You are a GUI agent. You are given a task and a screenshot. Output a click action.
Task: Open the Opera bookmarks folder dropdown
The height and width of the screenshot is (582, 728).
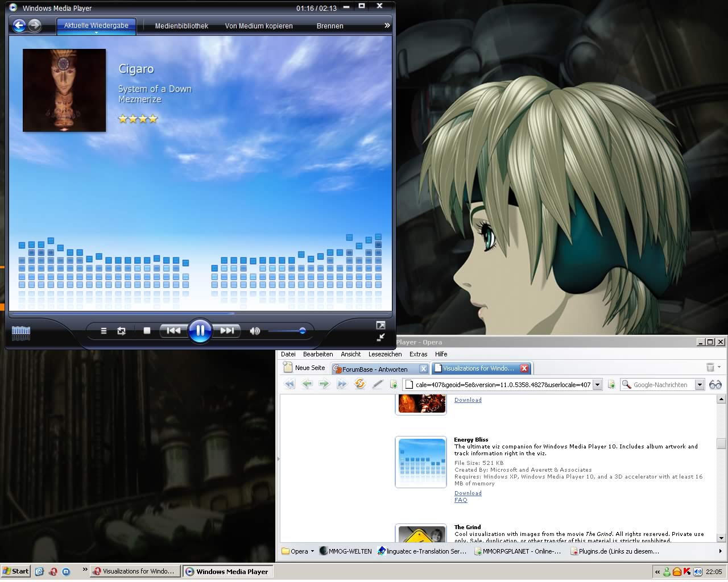298,551
